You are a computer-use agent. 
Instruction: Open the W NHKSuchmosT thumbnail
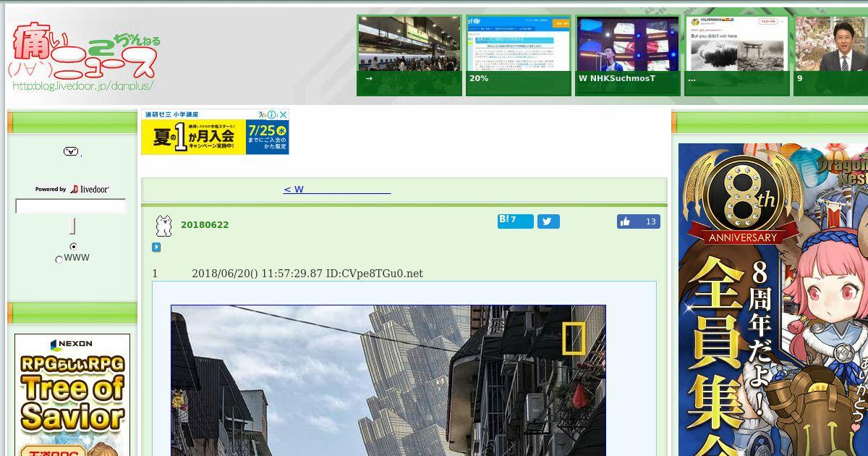click(x=628, y=56)
